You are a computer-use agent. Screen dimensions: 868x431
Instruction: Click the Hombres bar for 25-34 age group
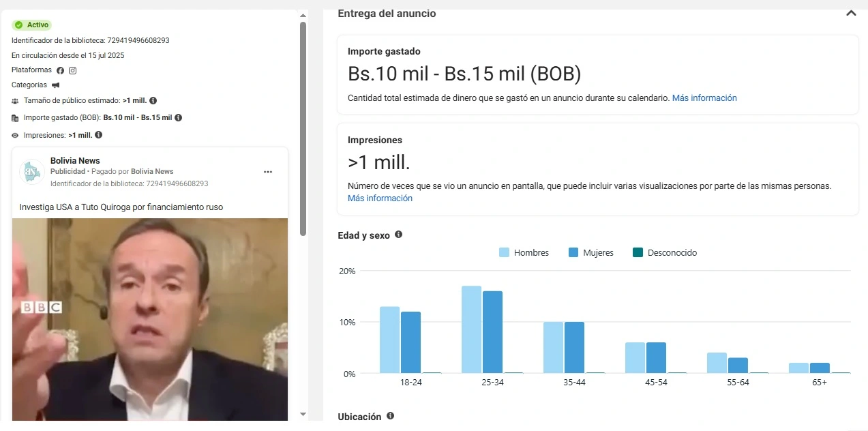click(471, 329)
